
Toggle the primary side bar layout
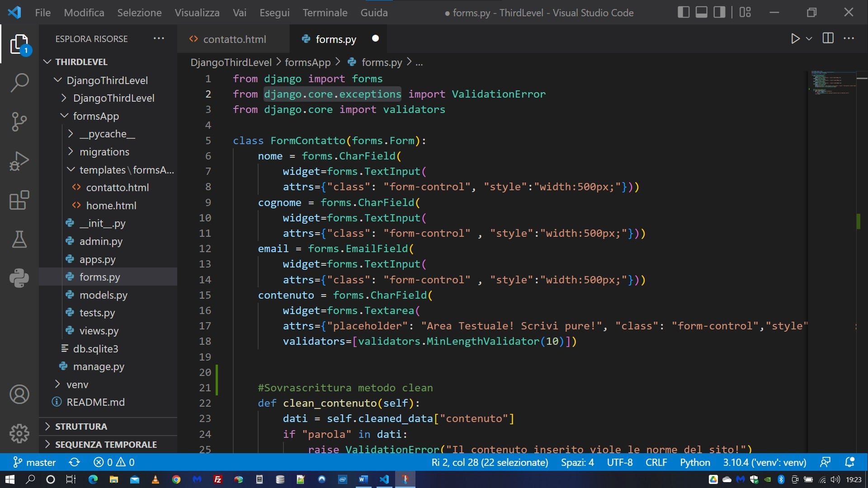(684, 12)
